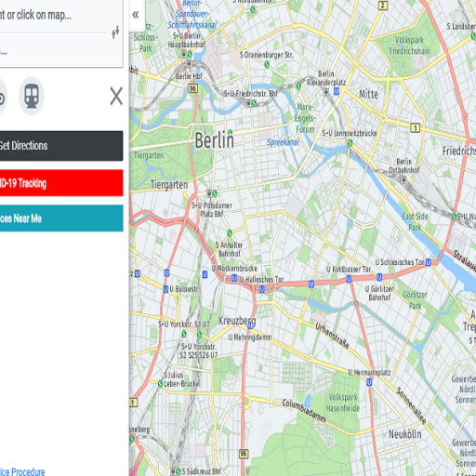Click S-Bahn icon at Julius-Leber-Brücke
The image size is (476, 476).
coord(160,384)
